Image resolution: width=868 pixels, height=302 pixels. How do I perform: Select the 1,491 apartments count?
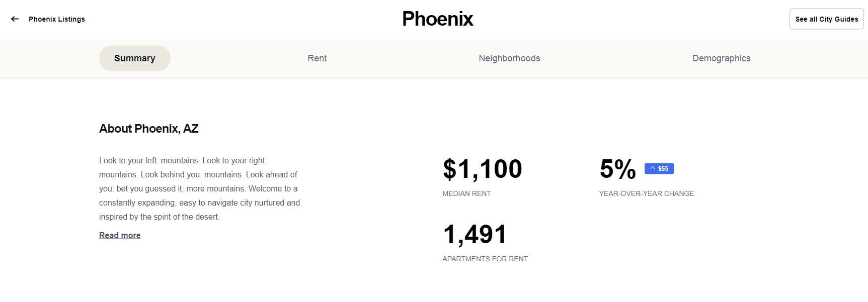click(x=474, y=233)
